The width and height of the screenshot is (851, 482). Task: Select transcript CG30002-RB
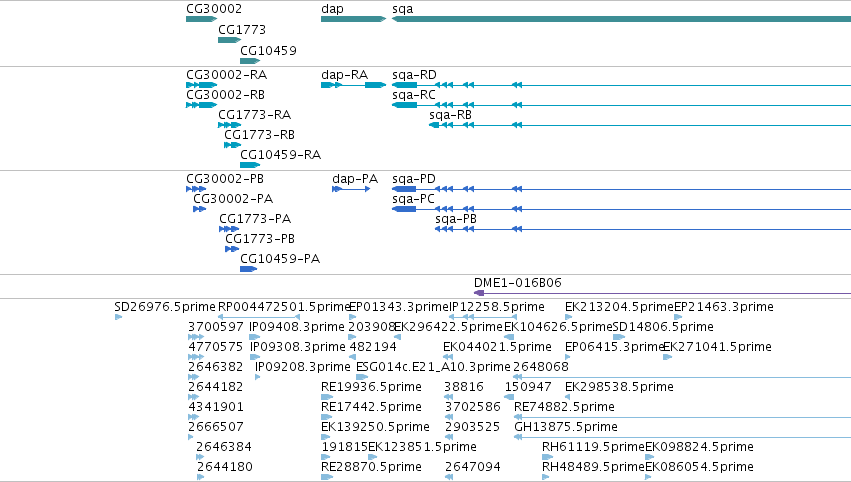pos(225,95)
